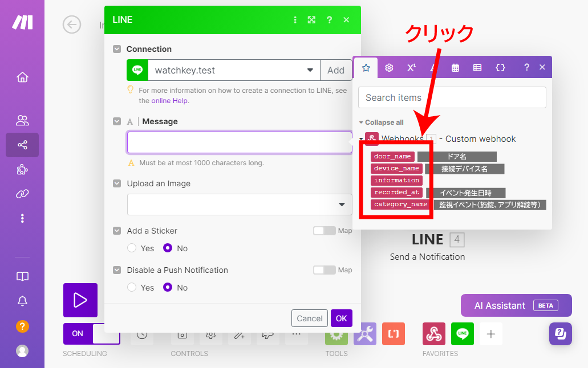The image size is (588, 368).
Task: Enable Map switch for Add a Sticker
Action: (325, 231)
